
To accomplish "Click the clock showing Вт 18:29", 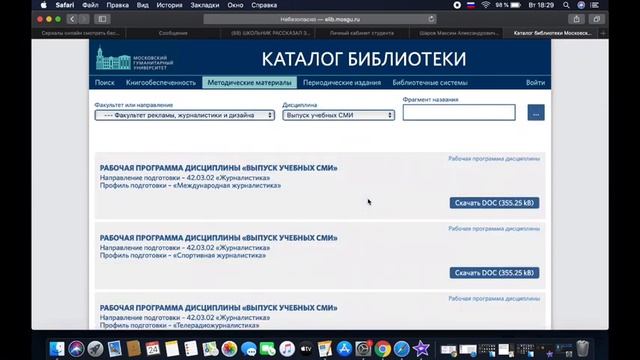I will (541, 5).
